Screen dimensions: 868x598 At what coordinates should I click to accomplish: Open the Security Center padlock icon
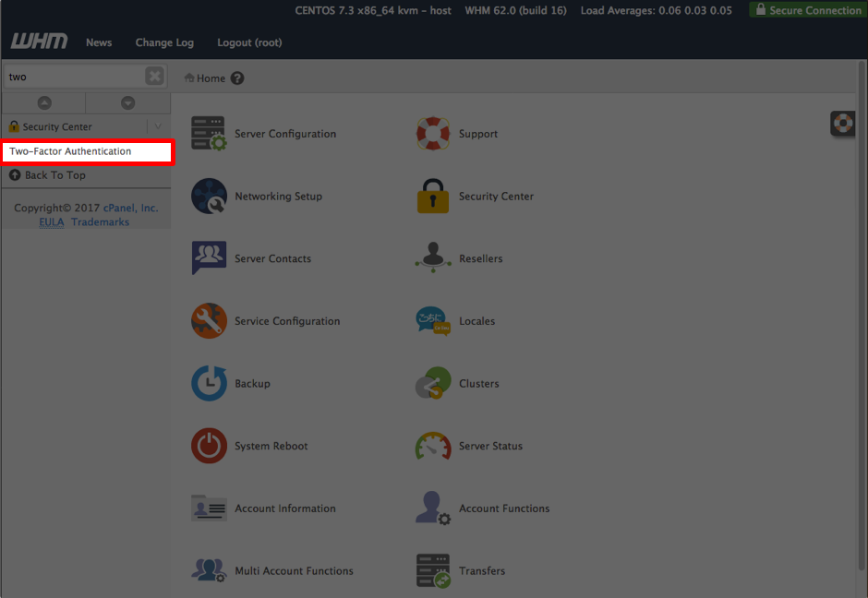[432, 196]
